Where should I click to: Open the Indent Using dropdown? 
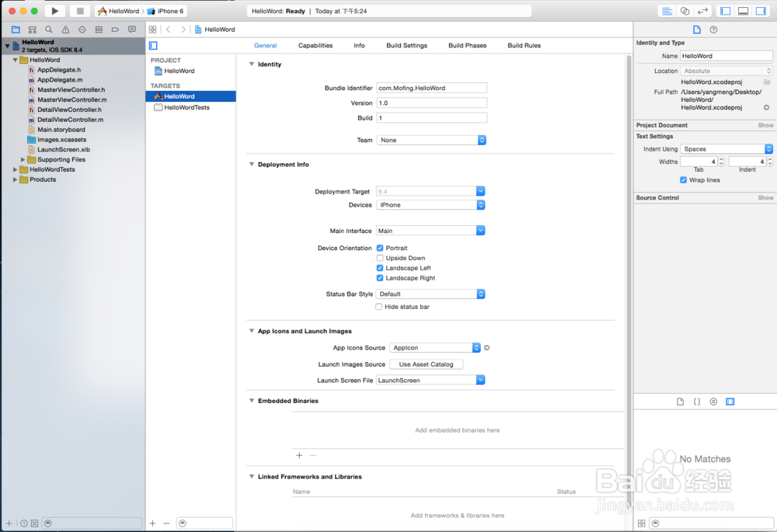[x=726, y=149]
